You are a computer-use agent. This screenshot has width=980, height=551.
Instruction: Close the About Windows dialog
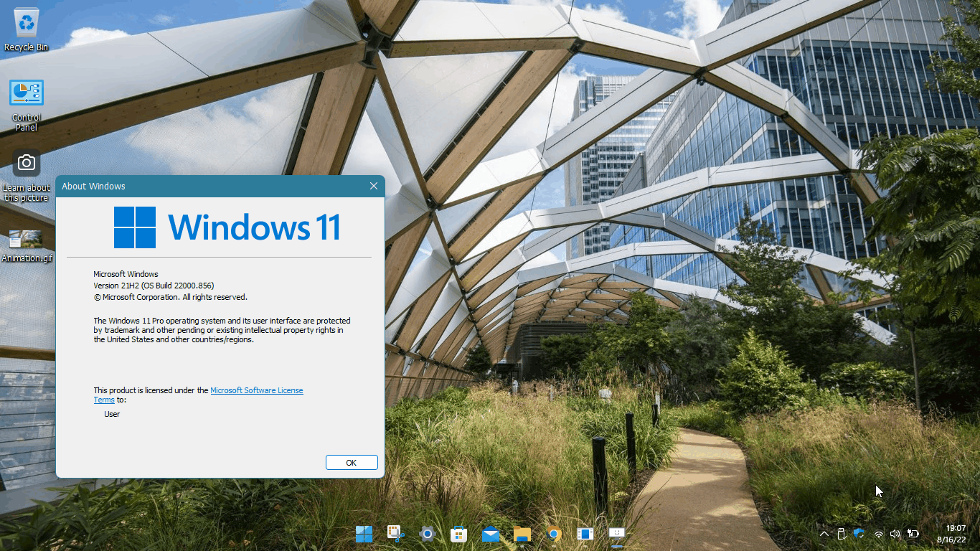(x=374, y=186)
